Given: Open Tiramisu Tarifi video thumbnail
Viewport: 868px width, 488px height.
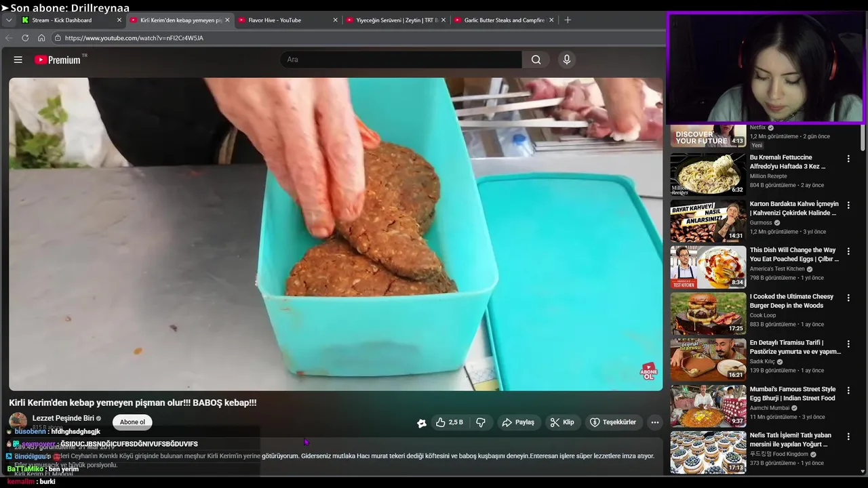Looking at the screenshot, I should point(708,360).
